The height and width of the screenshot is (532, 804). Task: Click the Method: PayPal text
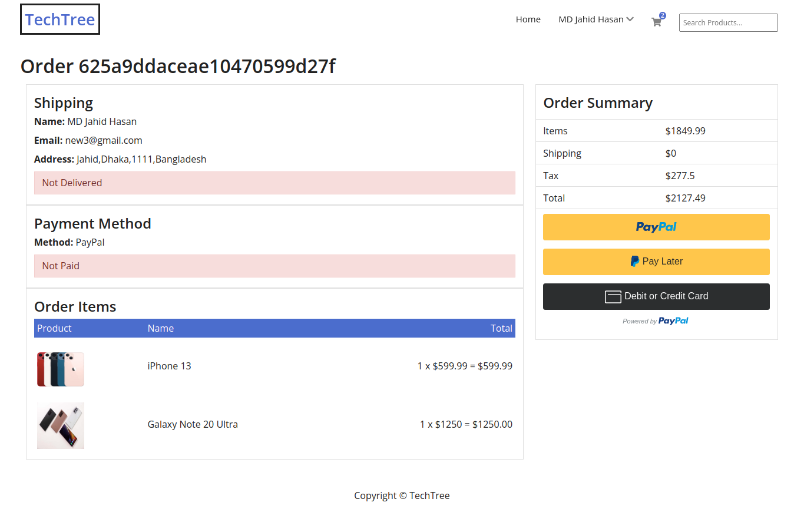point(70,242)
